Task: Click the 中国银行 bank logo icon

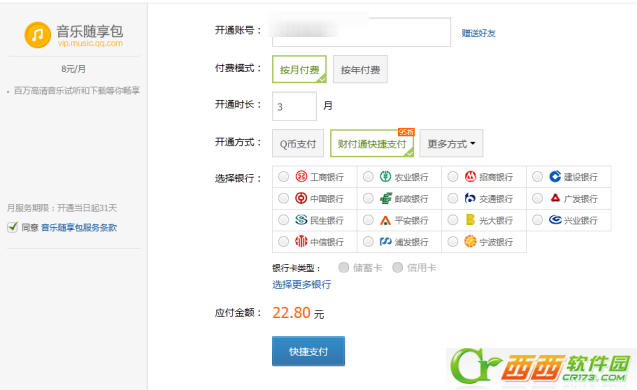Action: pyautogui.click(x=301, y=198)
